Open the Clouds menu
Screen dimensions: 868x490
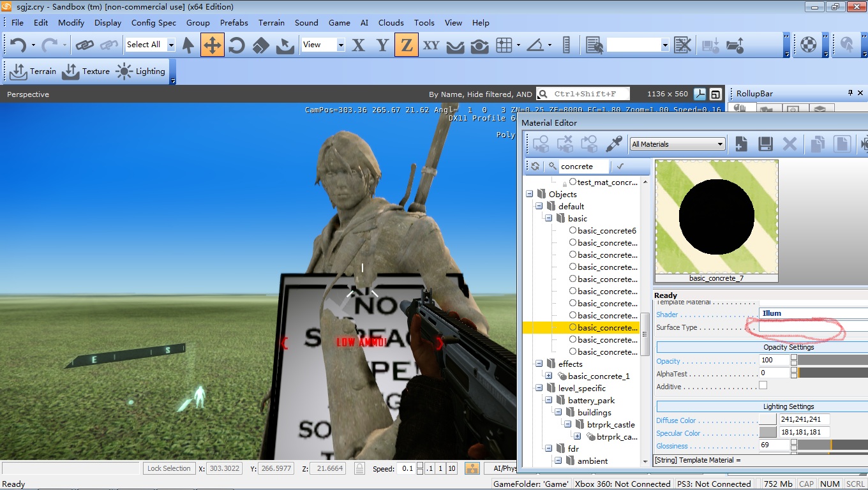pyautogui.click(x=391, y=22)
